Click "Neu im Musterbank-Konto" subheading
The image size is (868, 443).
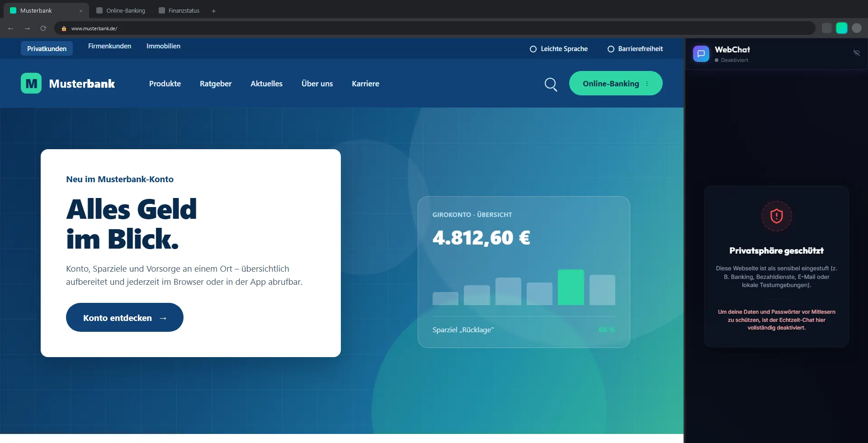tap(120, 179)
